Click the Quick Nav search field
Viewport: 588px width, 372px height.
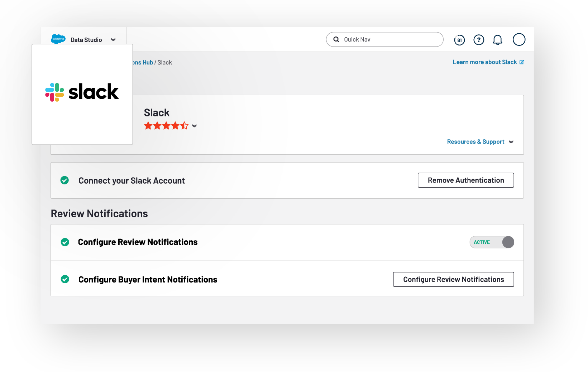389,39
